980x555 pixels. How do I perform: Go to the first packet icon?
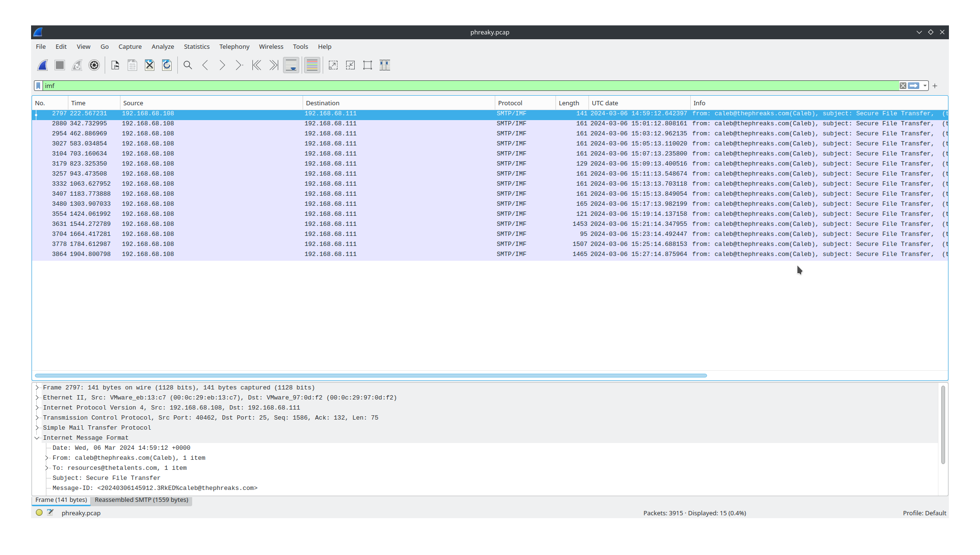point(257,66)
